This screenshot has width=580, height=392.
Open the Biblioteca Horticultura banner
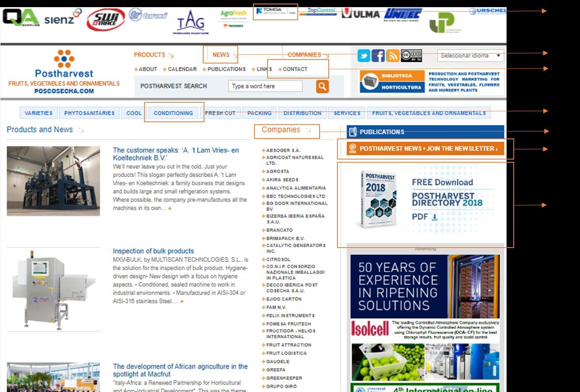point(430,82)
